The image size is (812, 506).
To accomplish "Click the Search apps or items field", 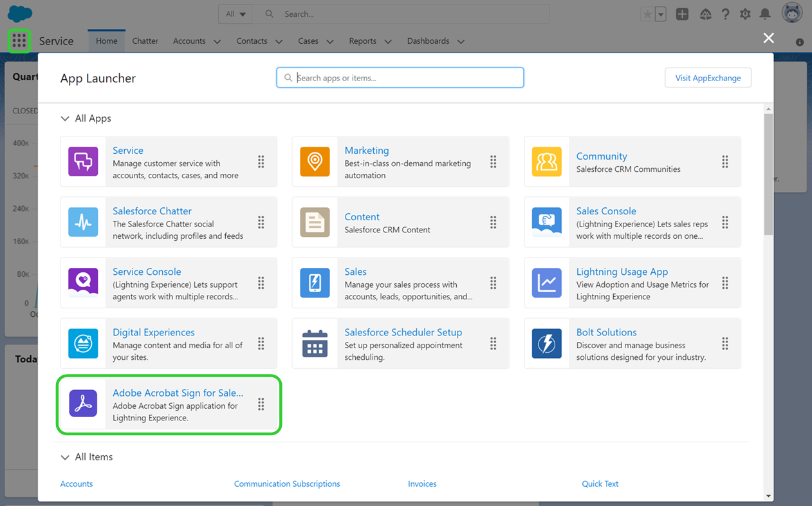I will (x=400, y=78).
